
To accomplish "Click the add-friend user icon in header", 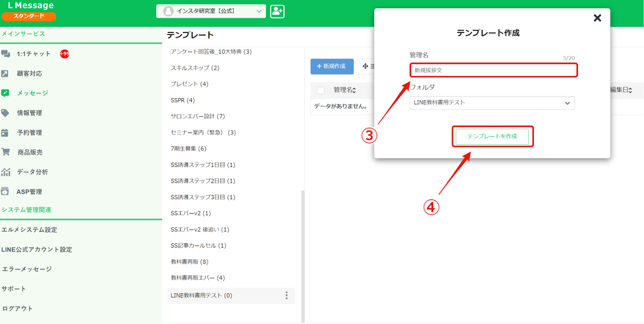I will 277,11.
